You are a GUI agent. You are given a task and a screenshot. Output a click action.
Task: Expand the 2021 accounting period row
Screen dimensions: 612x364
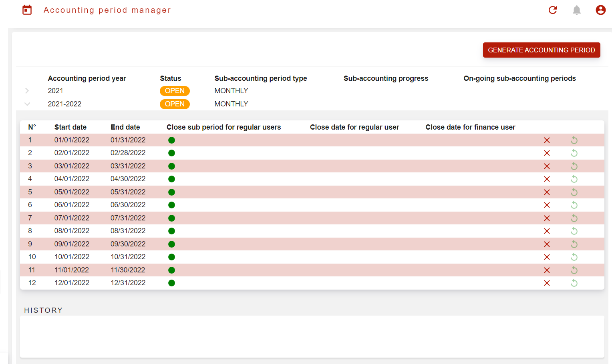[x=27, y=91]
